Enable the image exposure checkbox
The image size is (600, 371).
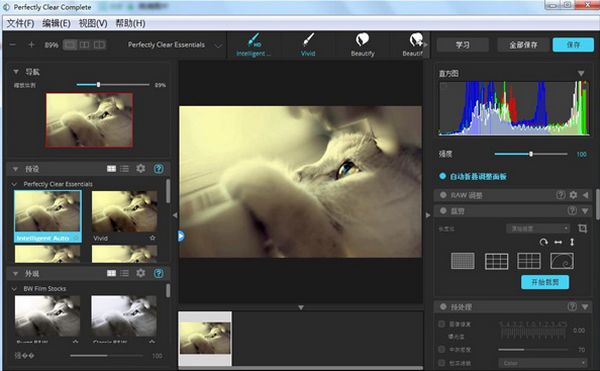pos(442,324)
